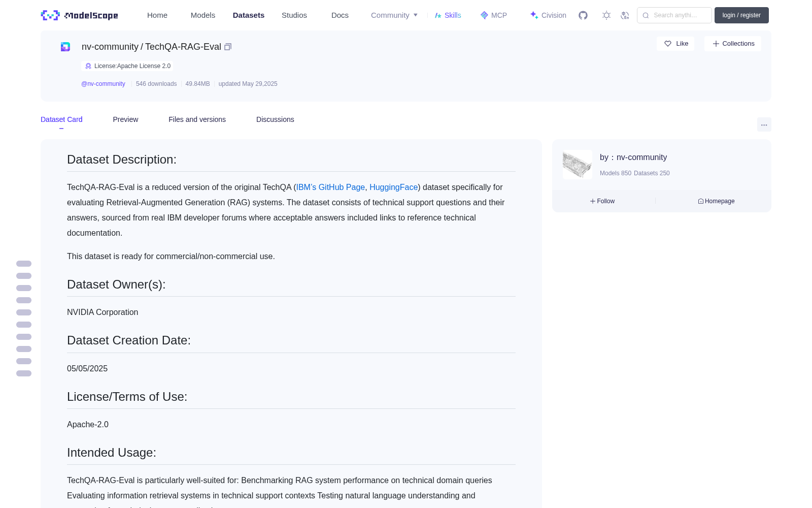Follow the nv-community organization
The width and height of the screenshot is (812, 508).
click(x=602, y=201)
